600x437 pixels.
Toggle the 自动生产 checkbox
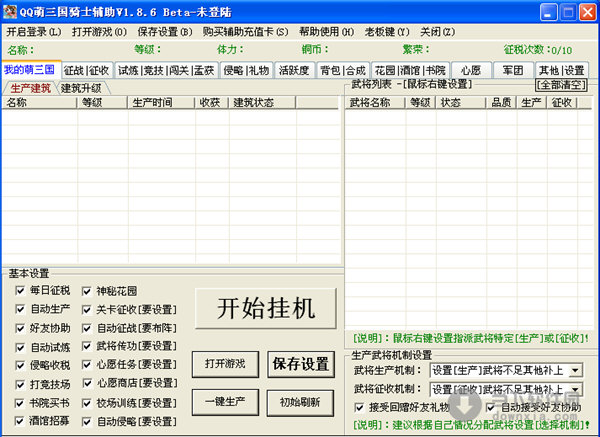tap(20, 309)
